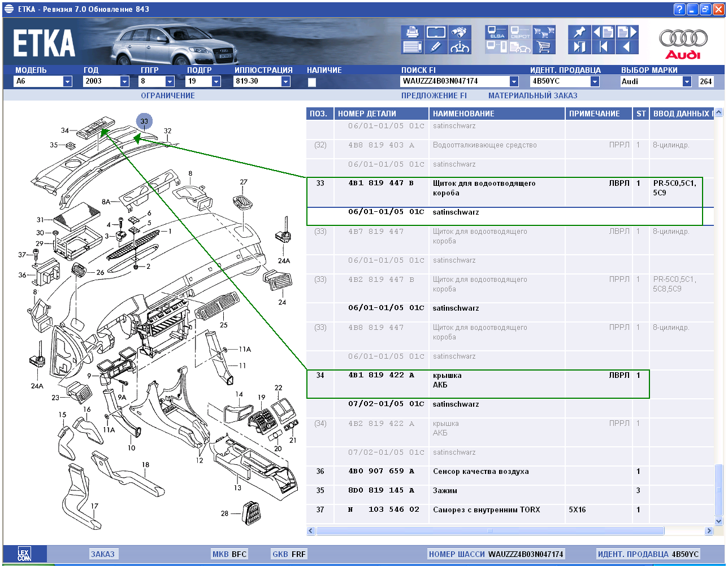Screen dimensions: 728x566
Task: Click the ETKA icon in the title bar
Action: (x=8, y=9)
